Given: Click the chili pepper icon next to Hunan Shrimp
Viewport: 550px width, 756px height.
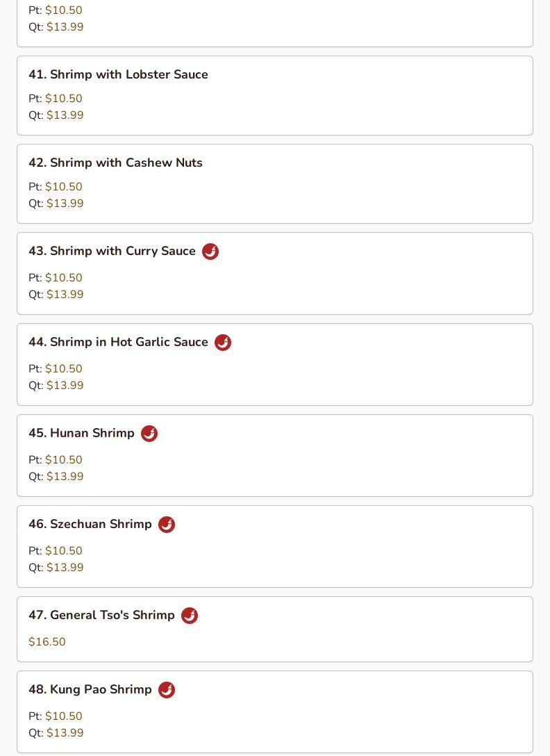Looking at the screenshot, I should [x=149, y=434].
